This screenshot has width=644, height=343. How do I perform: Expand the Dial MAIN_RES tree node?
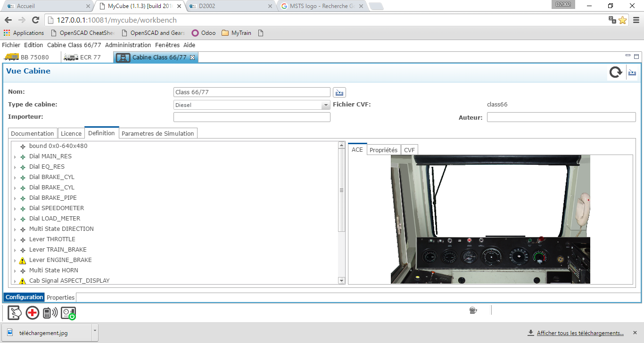(x=15, y=157)
